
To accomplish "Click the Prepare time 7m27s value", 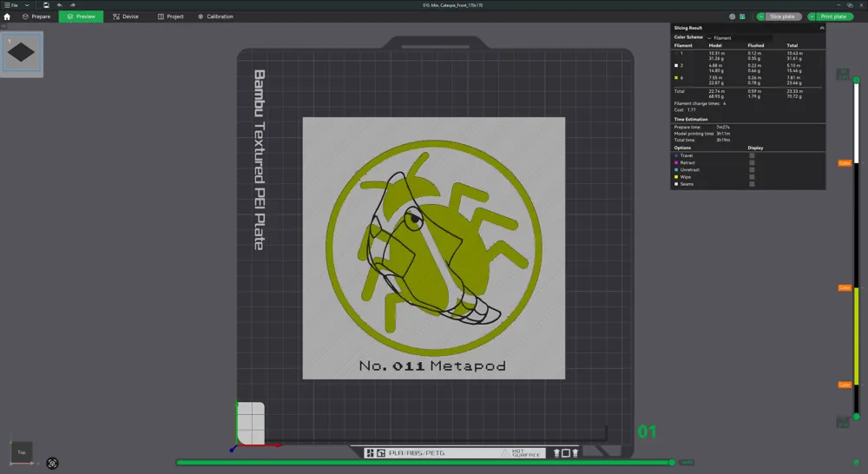I will point(723,128).
